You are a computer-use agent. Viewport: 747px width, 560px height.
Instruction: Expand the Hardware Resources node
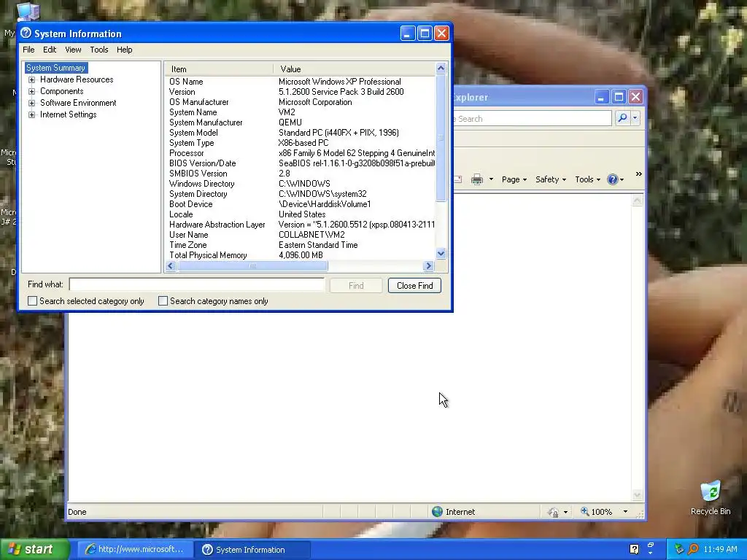click(31, 79)
